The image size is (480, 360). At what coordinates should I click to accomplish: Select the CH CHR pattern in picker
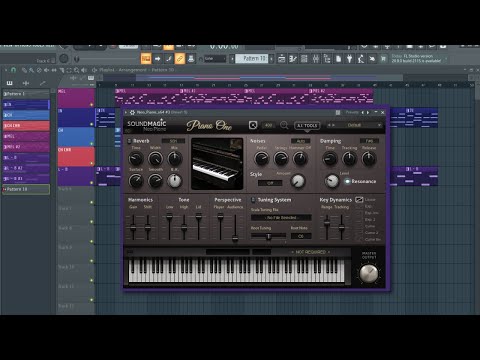pos(26,126)
